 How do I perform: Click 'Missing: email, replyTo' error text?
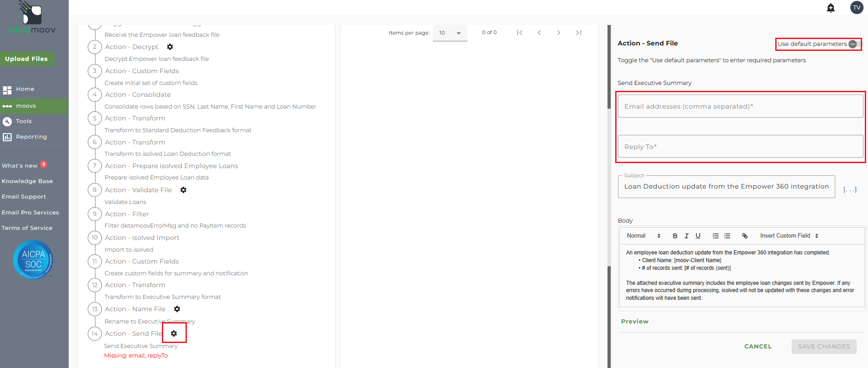coord(136,356)
